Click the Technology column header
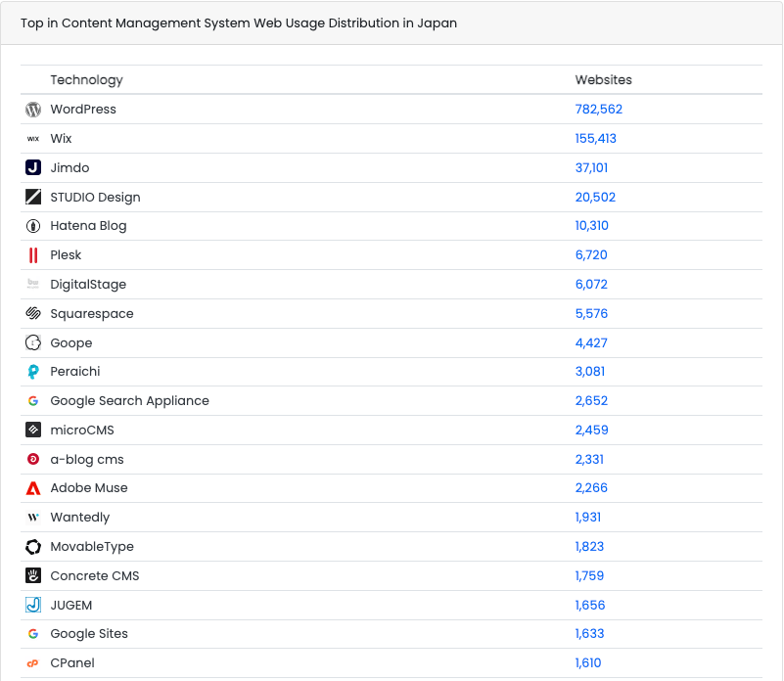784x681 pixels. click(86, 80)
